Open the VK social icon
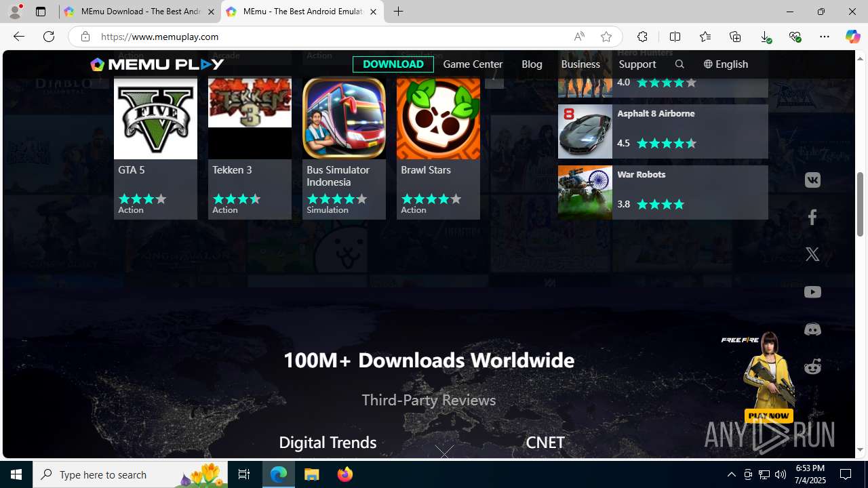 click(812, 180)
